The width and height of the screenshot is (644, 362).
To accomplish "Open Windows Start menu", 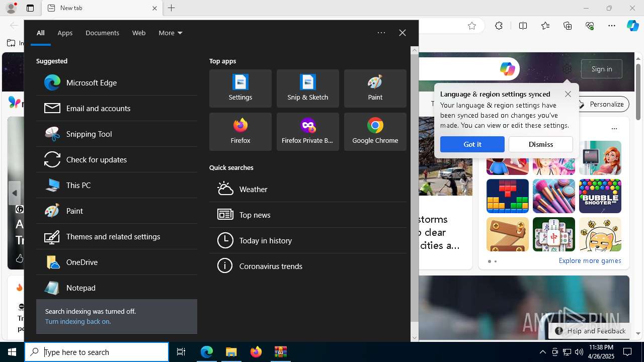I will pyautogui.click(x=12, y=352).
